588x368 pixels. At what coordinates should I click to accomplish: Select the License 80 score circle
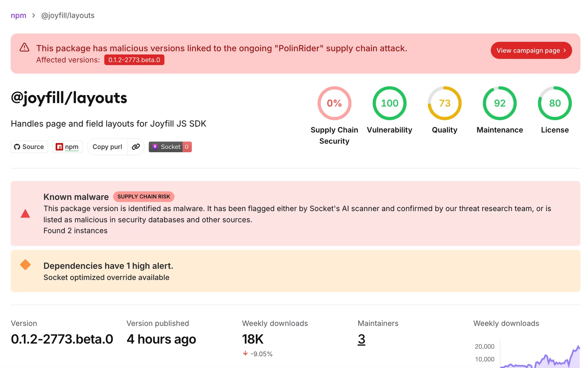click(555, 103)
